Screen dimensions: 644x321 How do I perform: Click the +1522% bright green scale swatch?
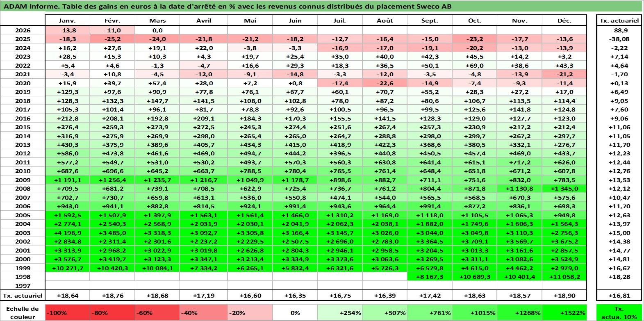pos(564,312)
